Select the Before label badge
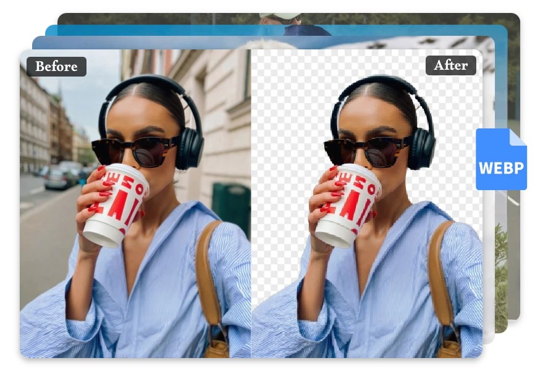This screenshot has width=556, height=392. pos(56,65)
